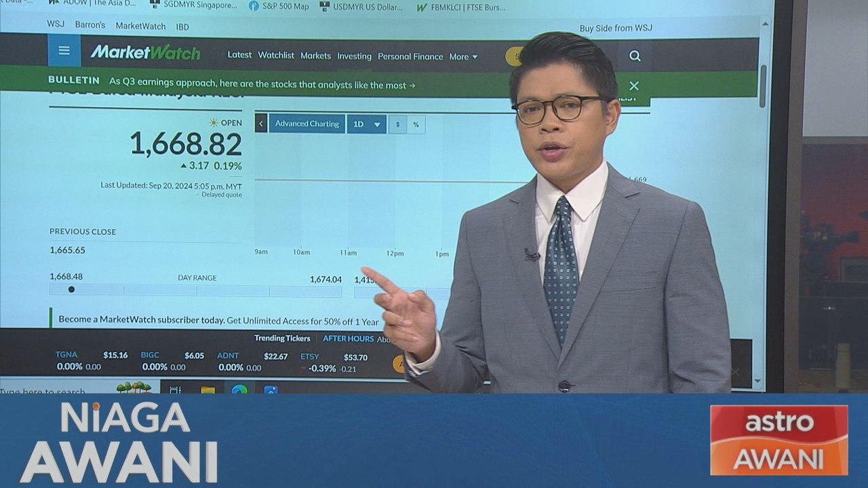Go back with the chart left-arrow button
868x488 pixels.
(x=260, y=124)
